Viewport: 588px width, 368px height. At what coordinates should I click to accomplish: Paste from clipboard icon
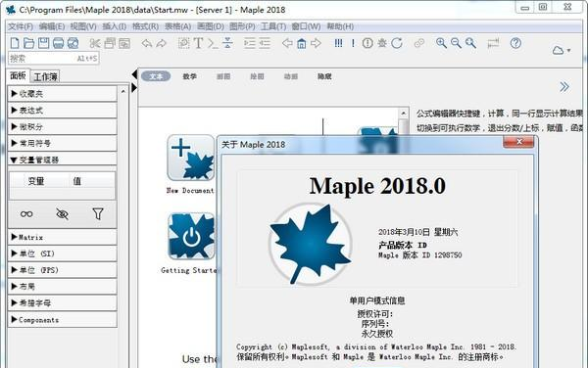124,43
